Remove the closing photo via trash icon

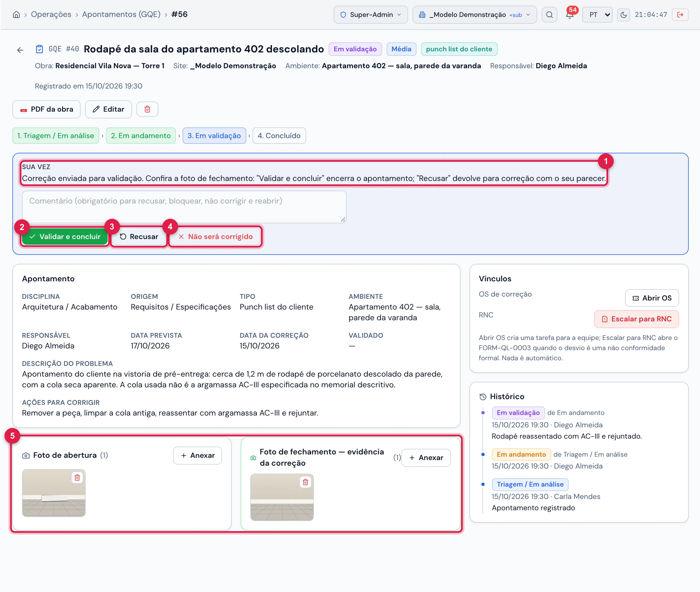305,482
